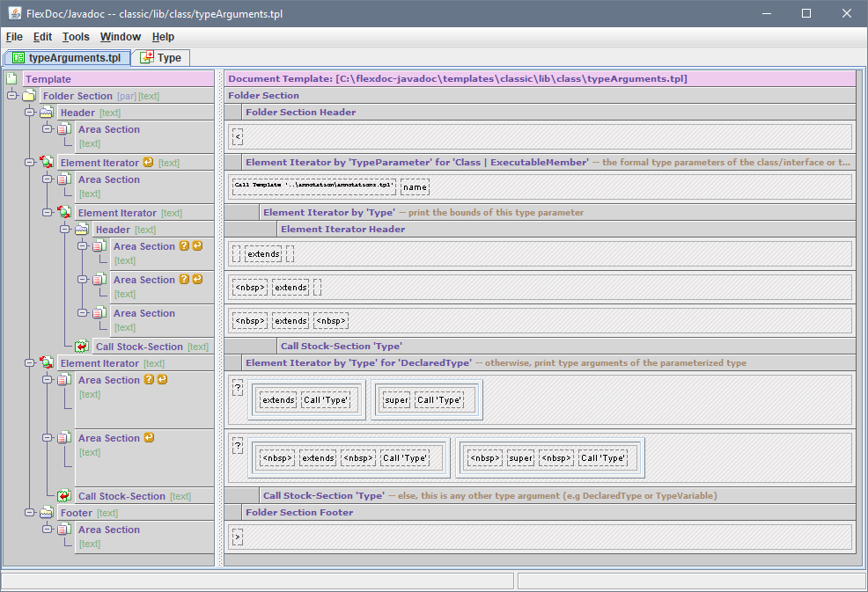Image resolution: width=868 pixels, height=592 pixels.
Task: Collapse the Header node under Folder Section
Action: point(29,113)
